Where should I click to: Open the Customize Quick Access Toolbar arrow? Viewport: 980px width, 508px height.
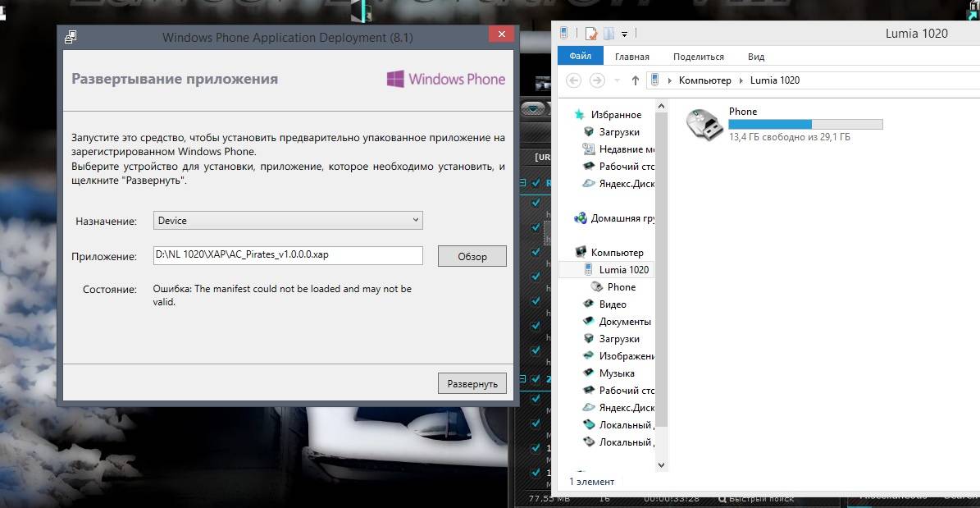pos(624,34)
